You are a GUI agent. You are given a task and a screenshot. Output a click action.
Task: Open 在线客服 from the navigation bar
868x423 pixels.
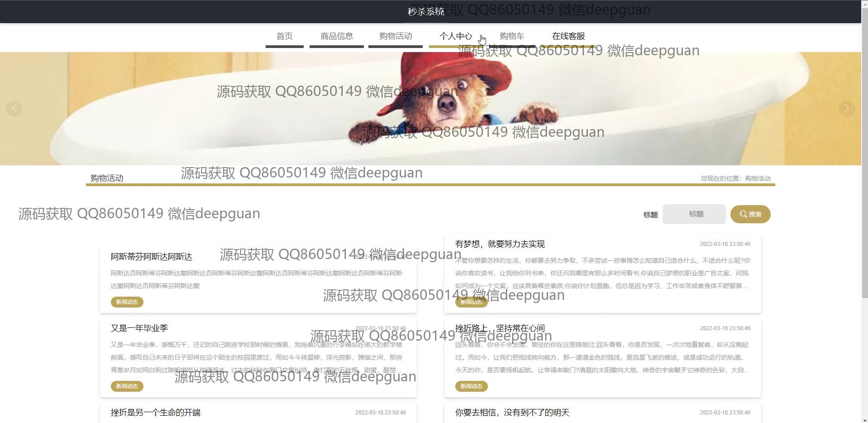568,36
